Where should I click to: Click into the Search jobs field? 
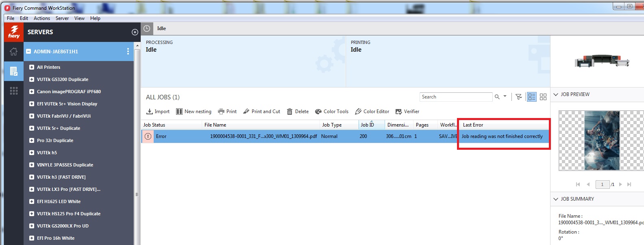456,97
